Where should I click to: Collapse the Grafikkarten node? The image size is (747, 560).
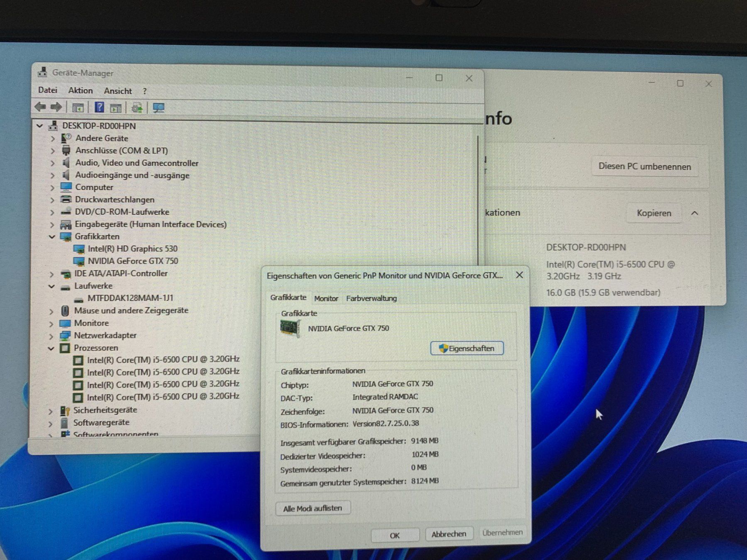[x=52, y=236]
